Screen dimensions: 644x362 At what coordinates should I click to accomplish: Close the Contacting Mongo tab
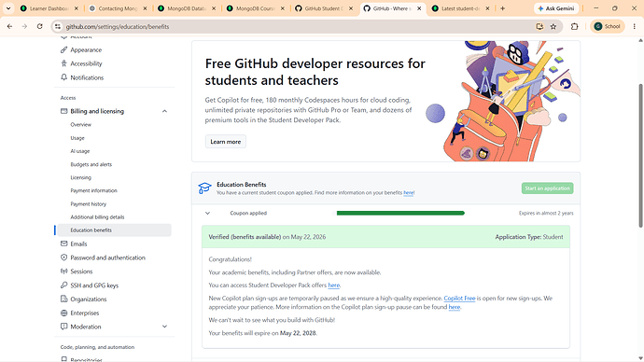click(x=145, y=8)
